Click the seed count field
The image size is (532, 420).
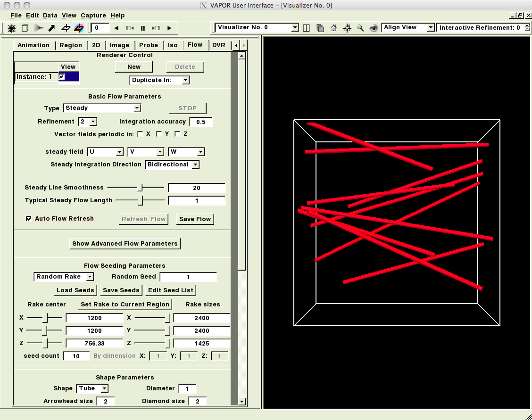click(76, 356)
